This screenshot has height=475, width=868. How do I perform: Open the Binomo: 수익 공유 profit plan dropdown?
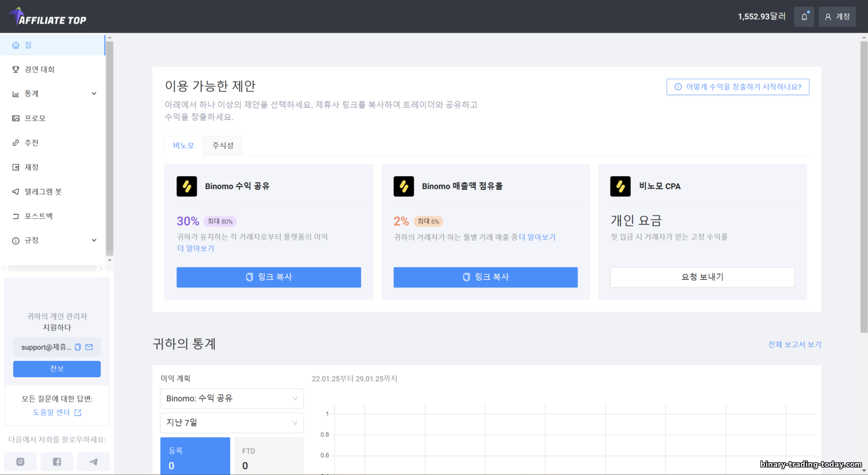click(x=231, y=399)
